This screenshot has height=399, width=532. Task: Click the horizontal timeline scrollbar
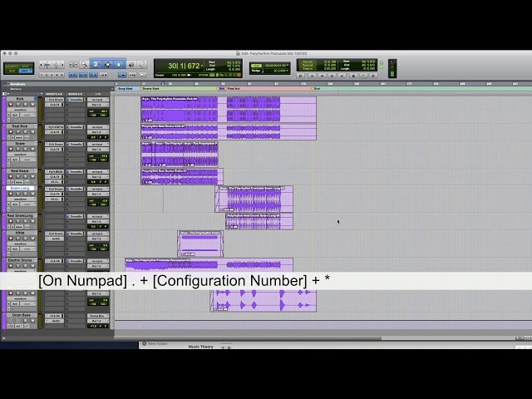[248, 338]
